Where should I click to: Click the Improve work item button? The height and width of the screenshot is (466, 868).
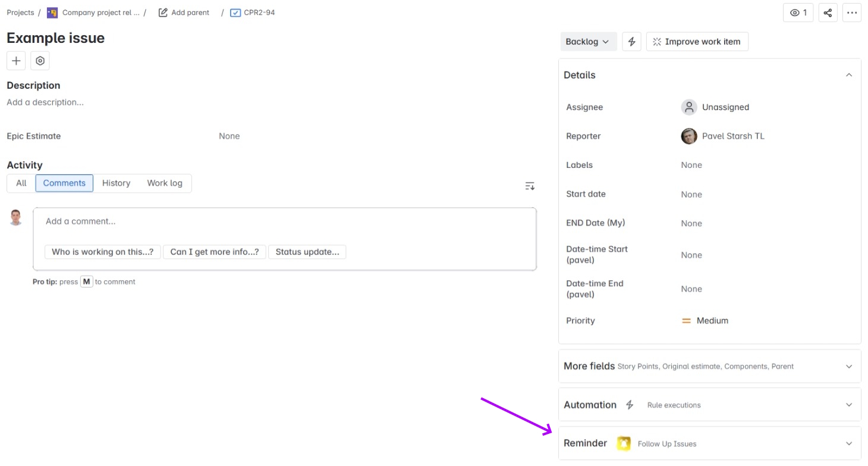point(697,41)
